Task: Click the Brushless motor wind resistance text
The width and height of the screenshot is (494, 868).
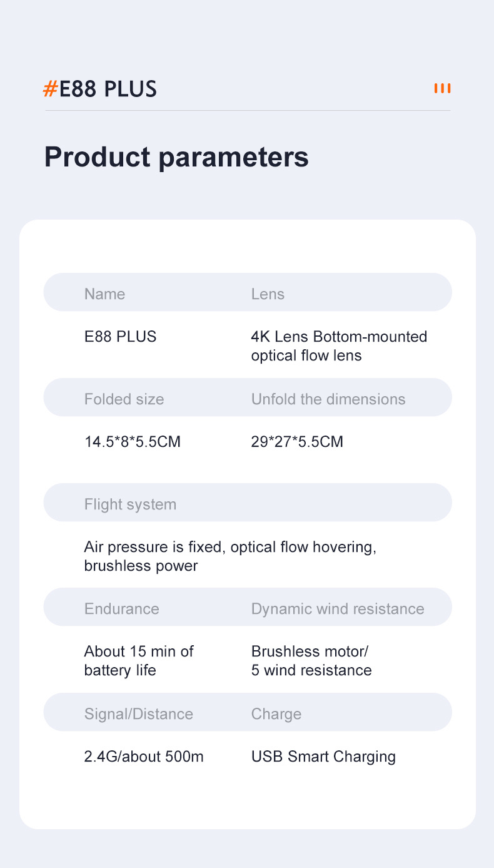Action: pyautogui.click(x=311, y=661)
